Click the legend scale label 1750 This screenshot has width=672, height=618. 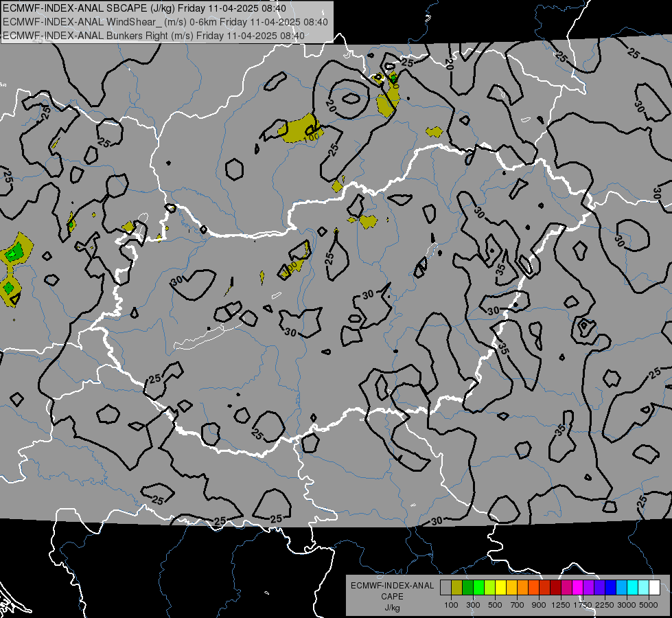tap(583, 605)
